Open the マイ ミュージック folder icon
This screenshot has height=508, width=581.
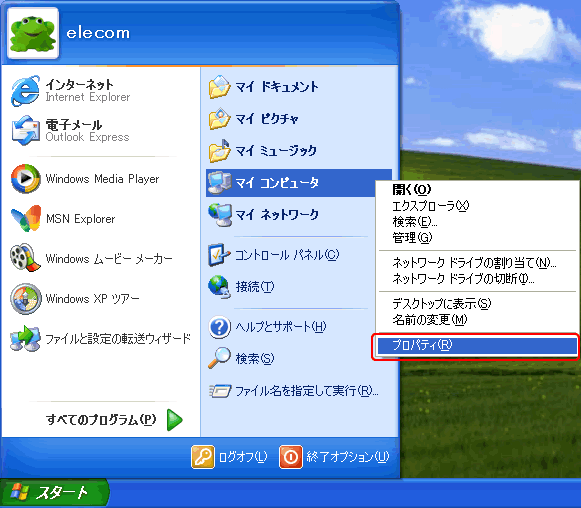pos(219,150)
